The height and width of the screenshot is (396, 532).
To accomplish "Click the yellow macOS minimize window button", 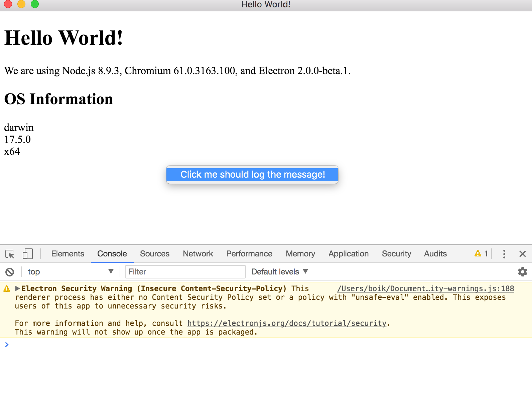I will point(21,4).
